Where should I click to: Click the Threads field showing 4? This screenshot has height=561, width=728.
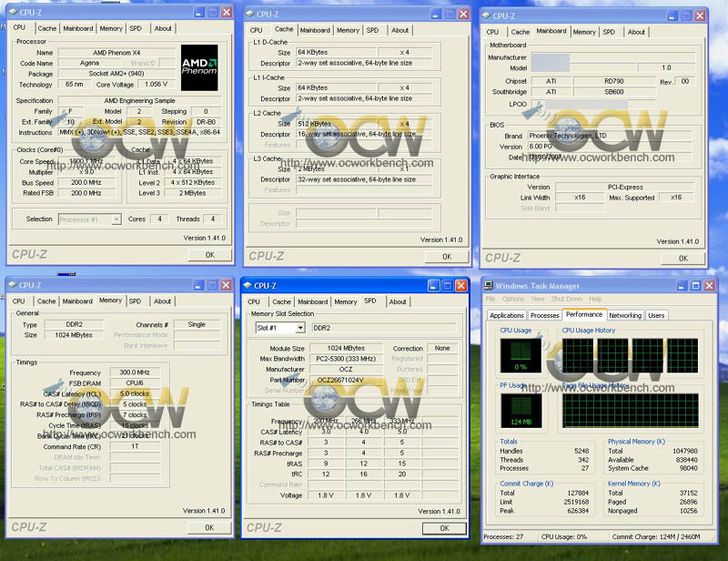point(213,219)
